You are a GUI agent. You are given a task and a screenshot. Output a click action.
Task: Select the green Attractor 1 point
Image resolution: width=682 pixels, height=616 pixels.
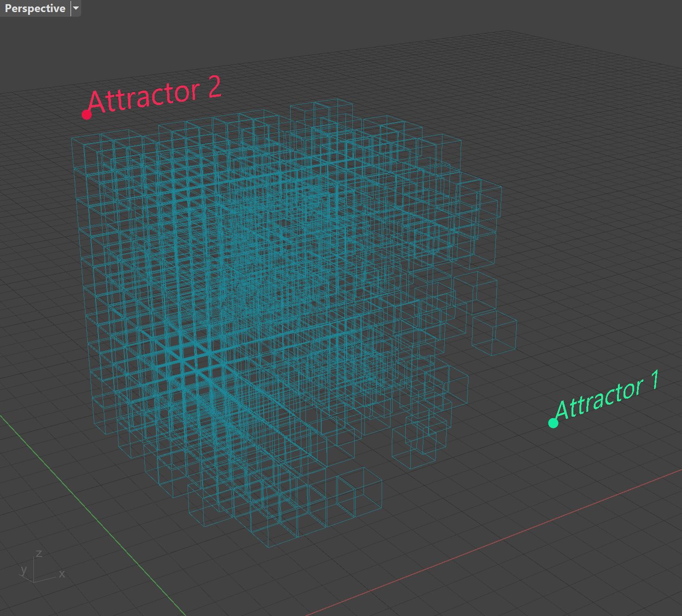[553, 423]
